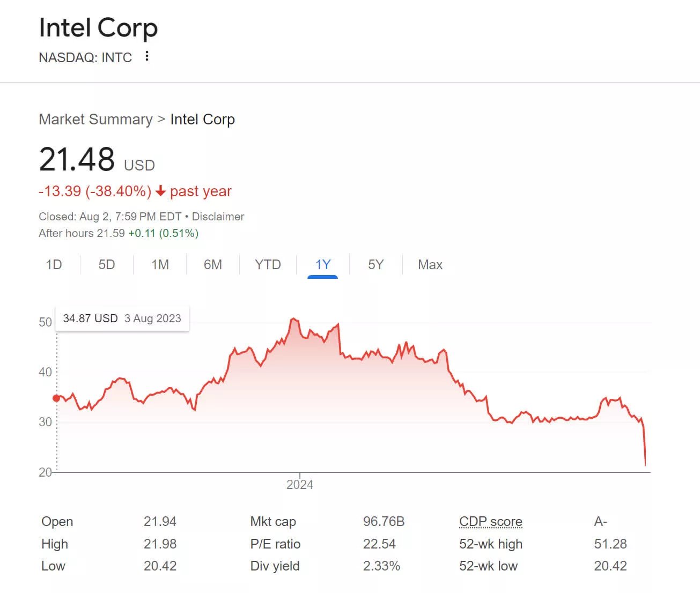The image size is (700, 593).
Task: Open the 5Y price history
Action: pyautogui.click(x=375, y=265)
